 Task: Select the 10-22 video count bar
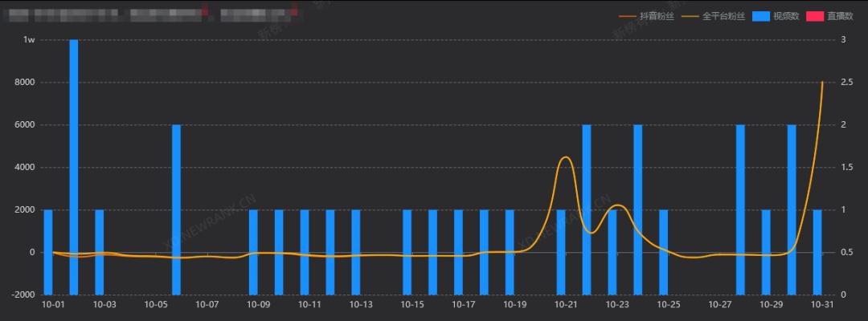click(x=587, y=209)
